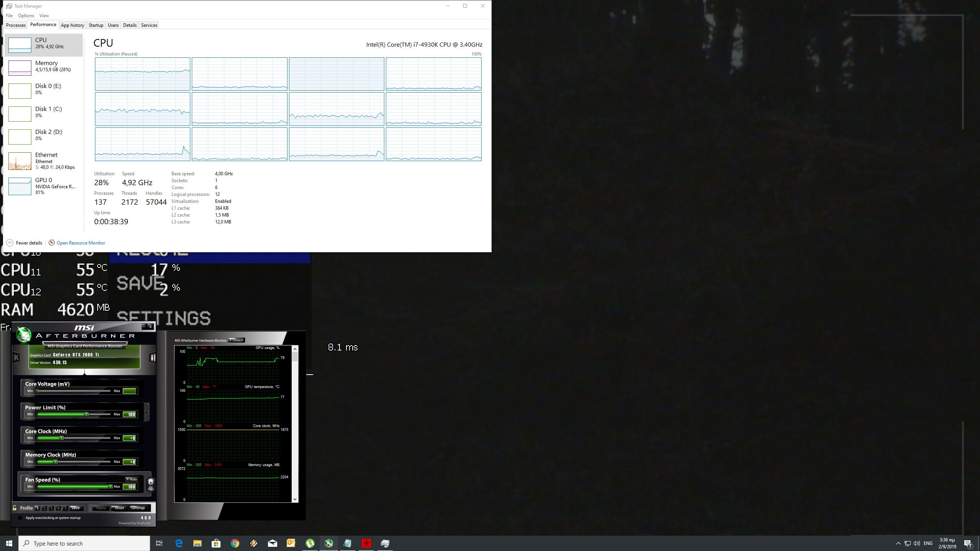This screenshot has width=980, height=551.
Task: Show hidden system tray icons
Action: tap(898, 543)
